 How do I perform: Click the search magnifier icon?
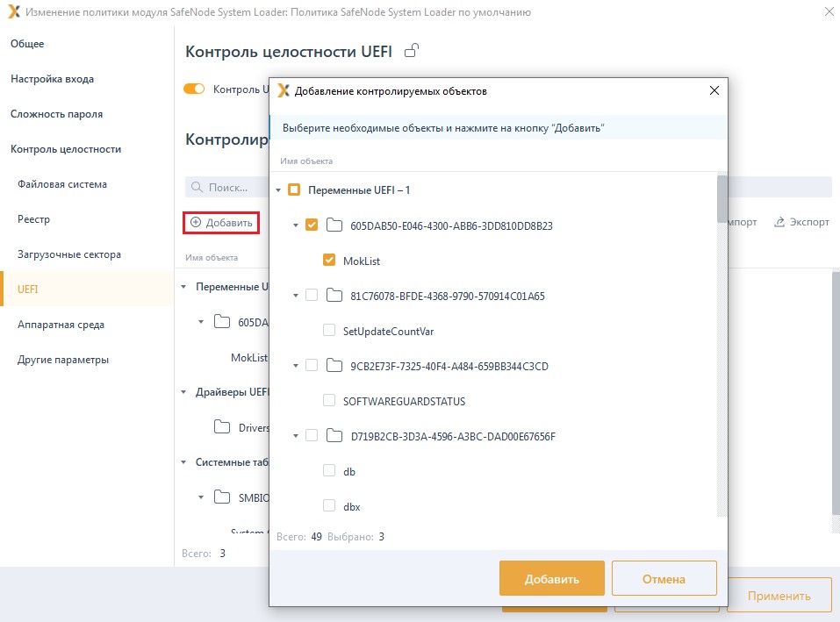[x=197, y=188]
